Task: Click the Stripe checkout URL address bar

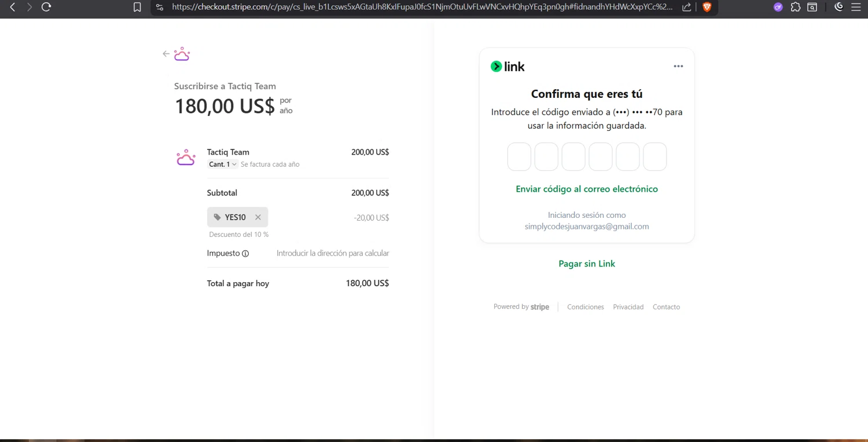Action: pyautogui.click(x=422, y=7)
